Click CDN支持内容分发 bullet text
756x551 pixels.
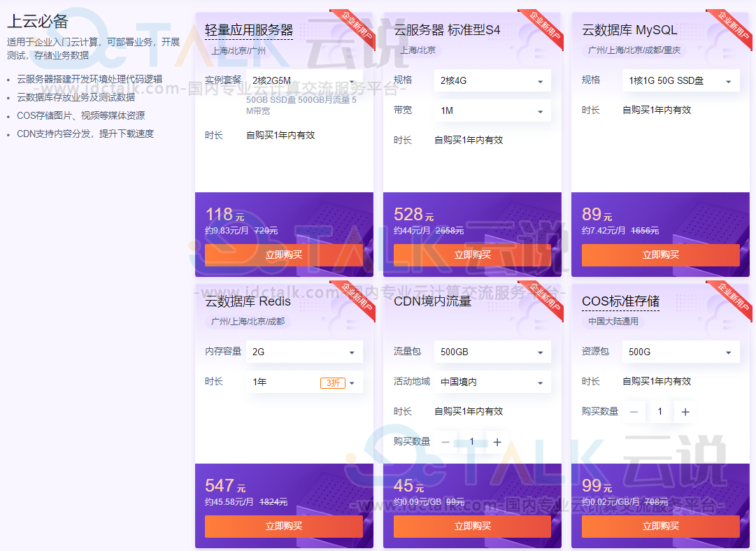click(x=85, y=134)
